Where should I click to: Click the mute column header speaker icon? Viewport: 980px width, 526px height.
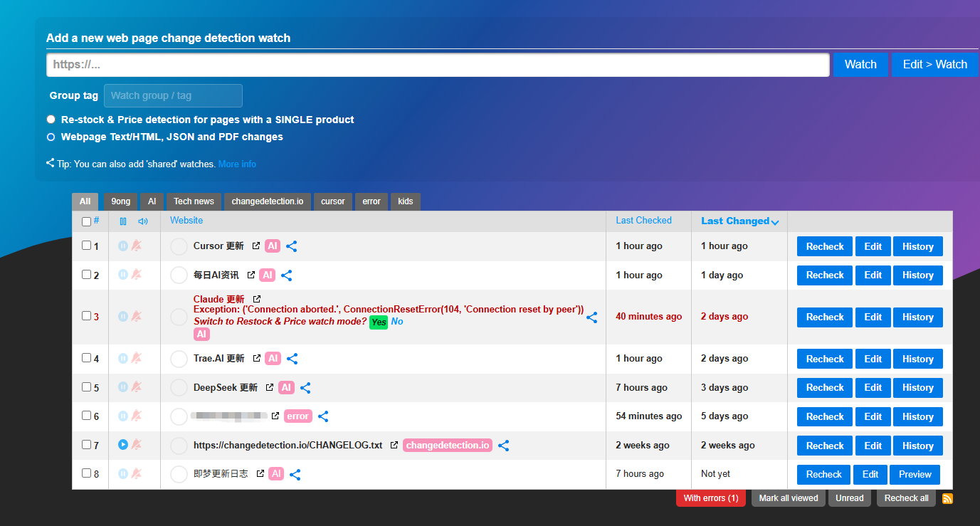click(143, 221)
